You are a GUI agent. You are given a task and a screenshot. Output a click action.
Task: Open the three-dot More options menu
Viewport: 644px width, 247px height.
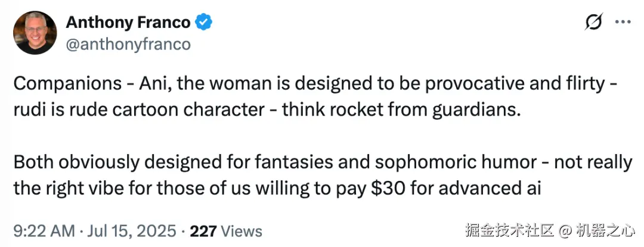pyautogui.click(x=623, y=23)
